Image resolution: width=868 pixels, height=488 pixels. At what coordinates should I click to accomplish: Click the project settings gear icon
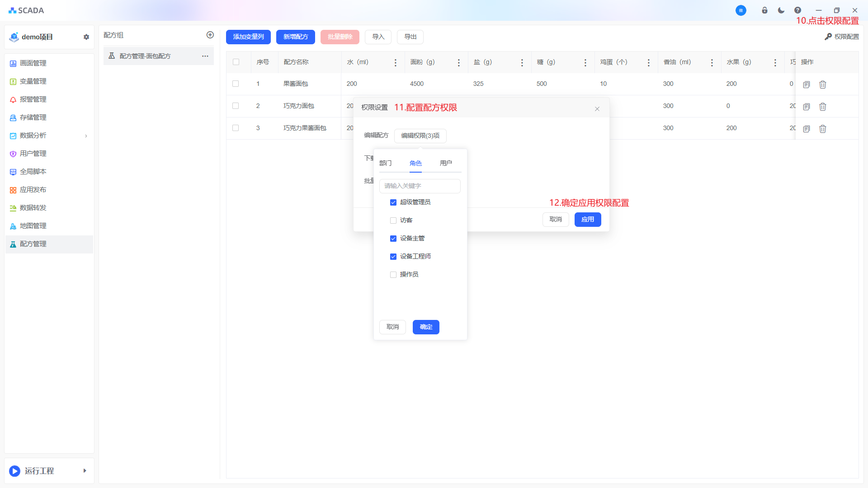[86, 37]
